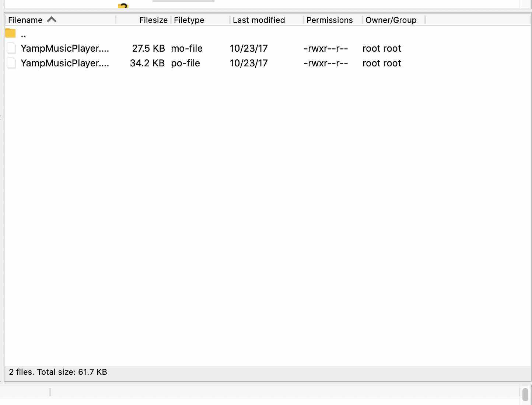532x405 pixels.
Task: Sort by the Last modified column header
Action: tap(259, 20)
